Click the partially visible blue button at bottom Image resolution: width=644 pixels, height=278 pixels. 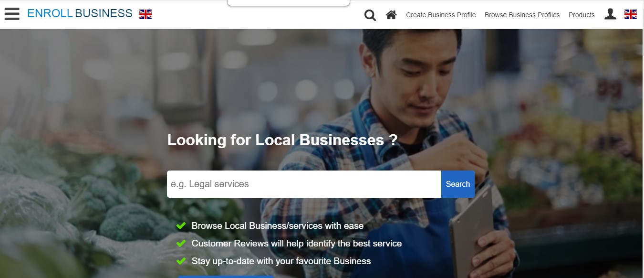pyautogui.click(x=226, y=276)
